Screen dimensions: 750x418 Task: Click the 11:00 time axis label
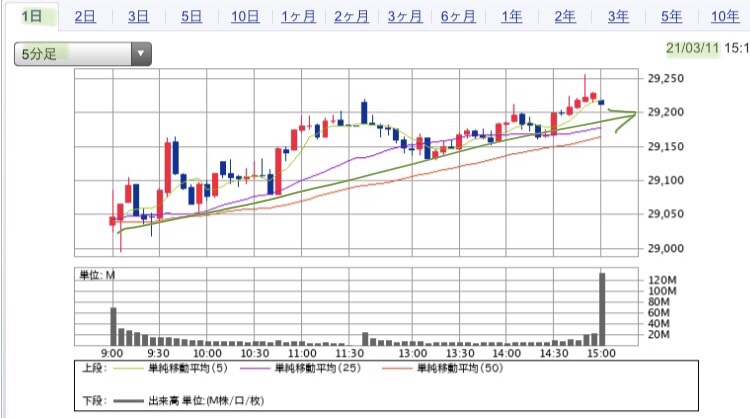point(302,353)
